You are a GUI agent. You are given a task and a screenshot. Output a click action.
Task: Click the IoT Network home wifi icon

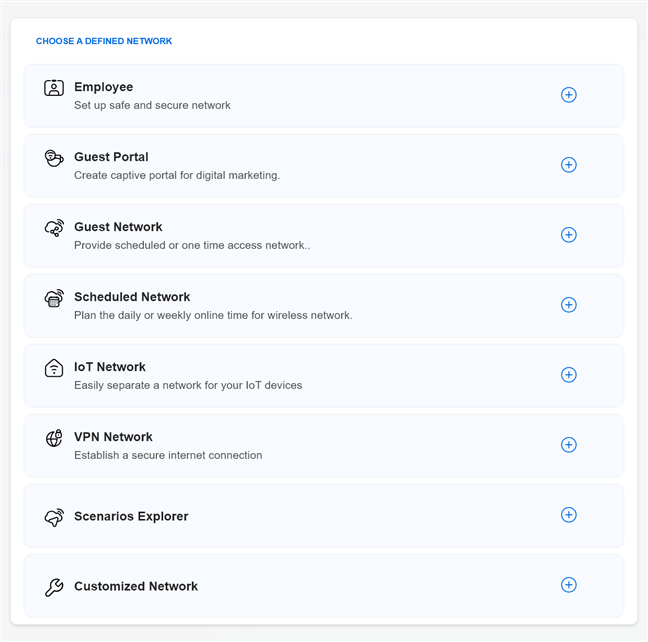tap(54, 368)
